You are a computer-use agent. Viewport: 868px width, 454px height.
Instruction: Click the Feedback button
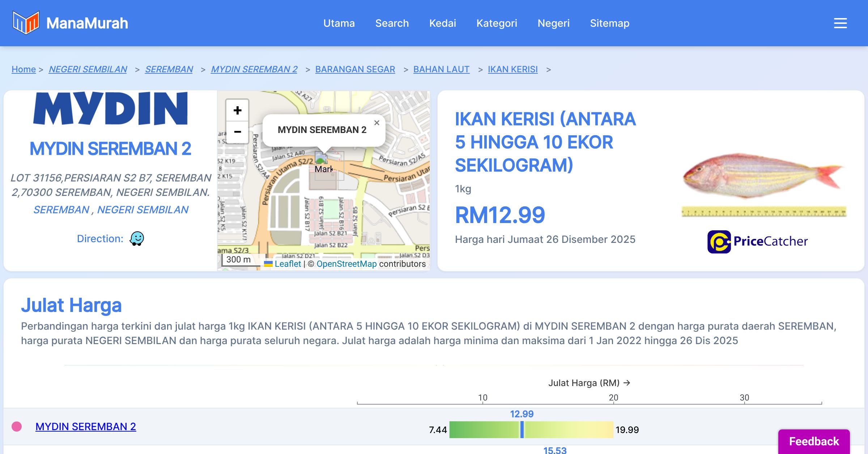click(814, 441)
